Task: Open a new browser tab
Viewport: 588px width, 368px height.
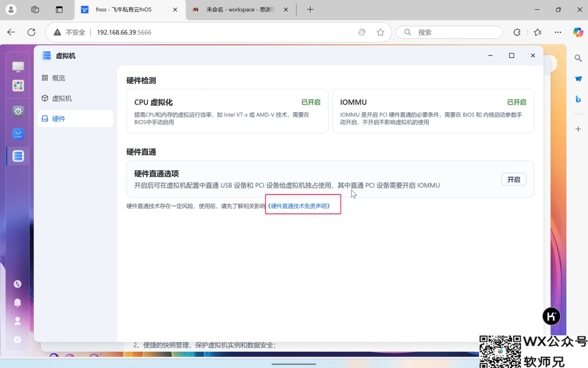Action: 310,10
